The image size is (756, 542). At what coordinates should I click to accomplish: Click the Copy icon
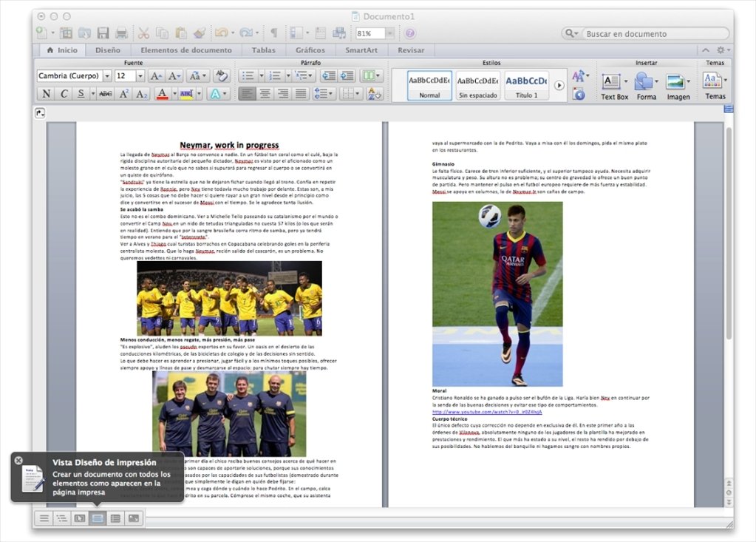[x=162, y=33]
